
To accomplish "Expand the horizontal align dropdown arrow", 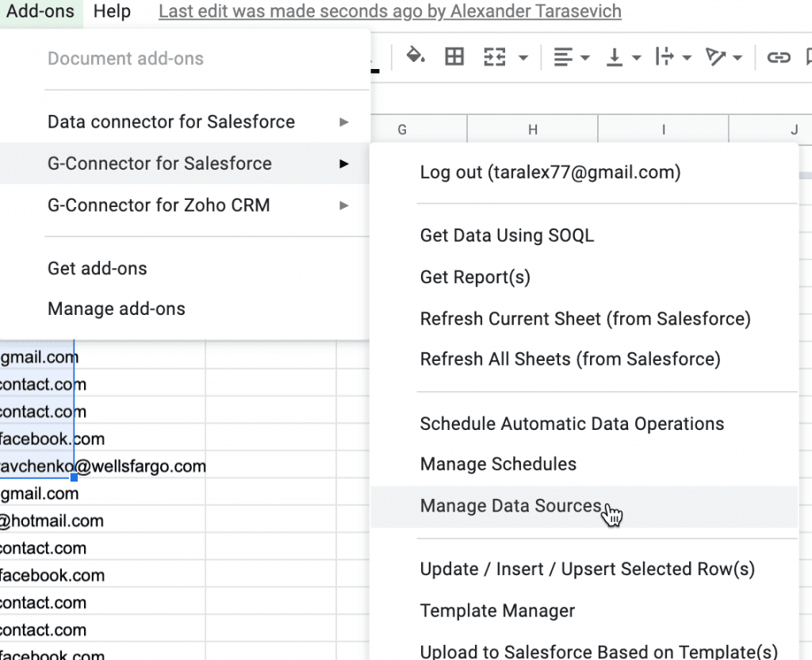I will click(585, 57).
